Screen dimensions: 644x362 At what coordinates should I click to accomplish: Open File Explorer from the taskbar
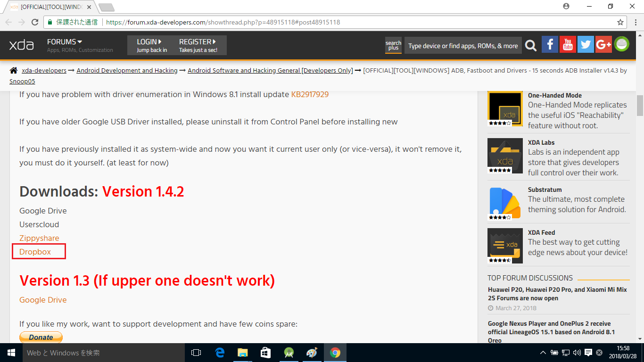(243, 353)
